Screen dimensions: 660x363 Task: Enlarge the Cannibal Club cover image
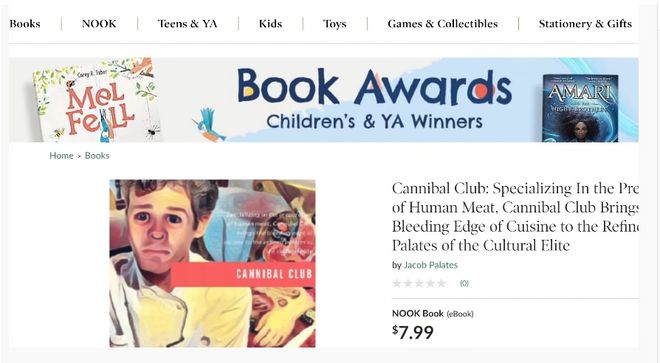coord(212,263)
